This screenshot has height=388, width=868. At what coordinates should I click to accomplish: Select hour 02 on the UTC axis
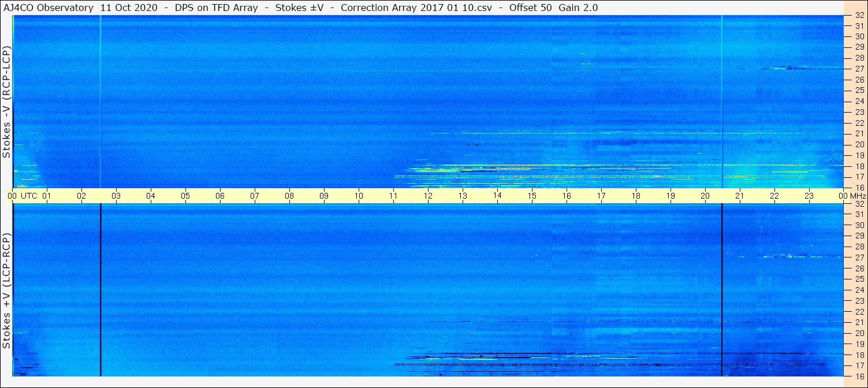(81, 196)
